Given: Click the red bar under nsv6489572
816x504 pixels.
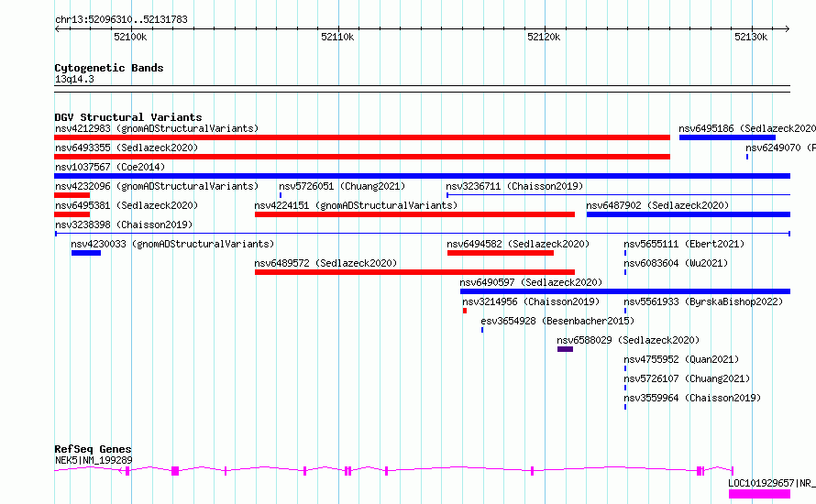Looking at the screenshot, I should click(414, 272).
